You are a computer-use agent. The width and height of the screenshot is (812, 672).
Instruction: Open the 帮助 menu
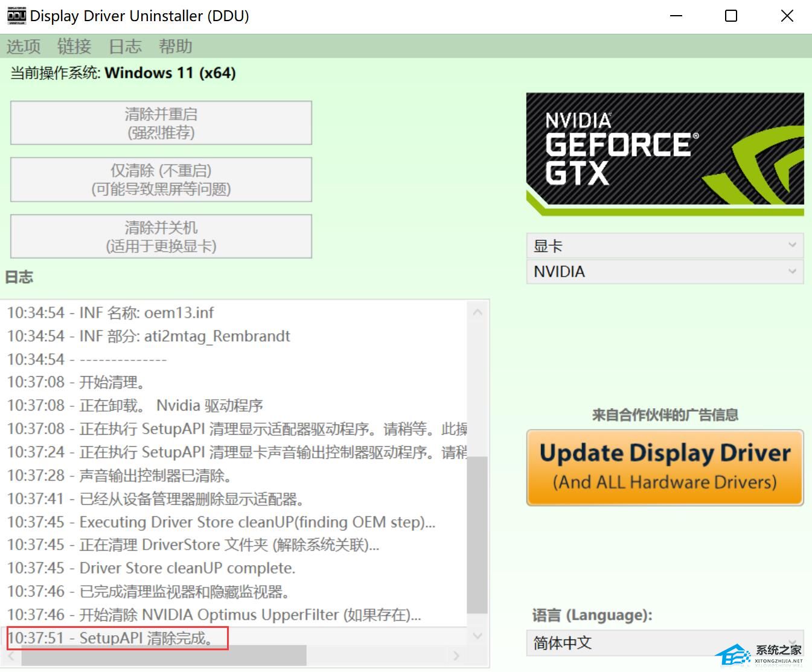pyautogui.click(x=176, y=46)
